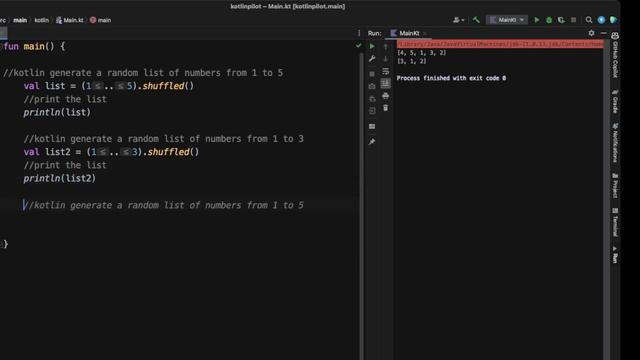Clear all console output trash icon
640x360 pixels.
pyautogui.click(x=385, y=108)
